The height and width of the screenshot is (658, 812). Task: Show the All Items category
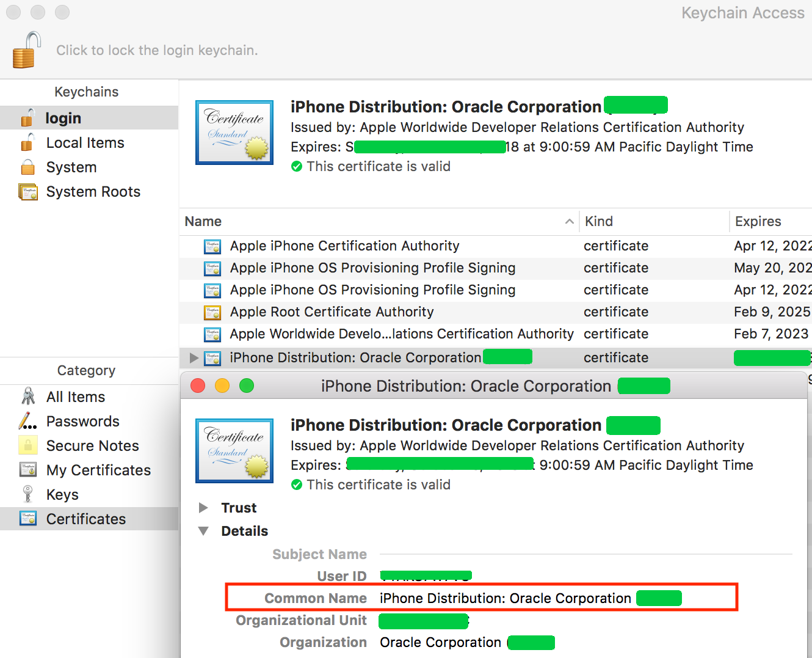[x=89, y=397]
